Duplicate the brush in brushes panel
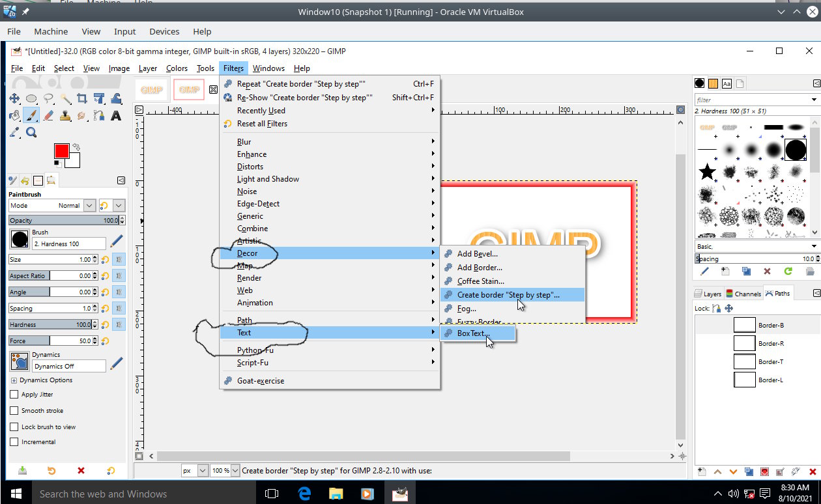This screenshot has width=821, height=504. click(x=746, y=271)
